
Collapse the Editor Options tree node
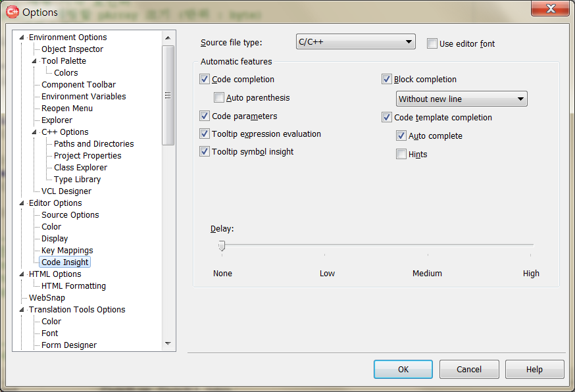click(22, 203)
